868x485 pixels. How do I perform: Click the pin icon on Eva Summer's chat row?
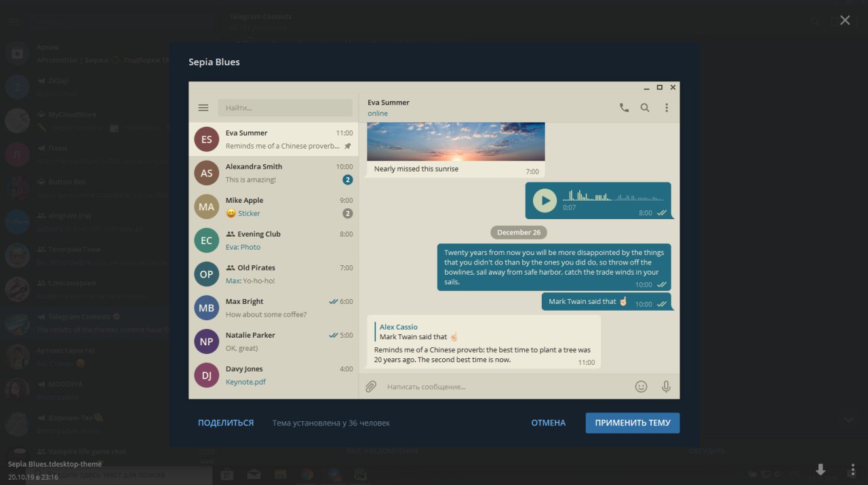[348, 146]
